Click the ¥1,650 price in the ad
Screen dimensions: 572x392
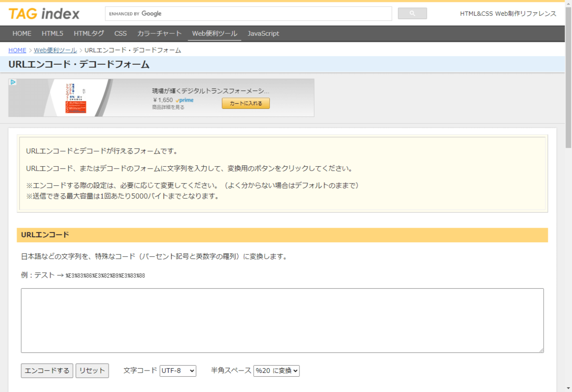[163, 100]
